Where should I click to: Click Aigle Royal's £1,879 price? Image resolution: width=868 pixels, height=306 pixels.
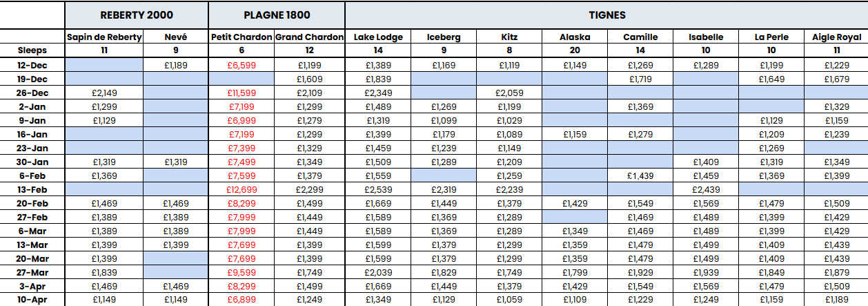[838, 272]
